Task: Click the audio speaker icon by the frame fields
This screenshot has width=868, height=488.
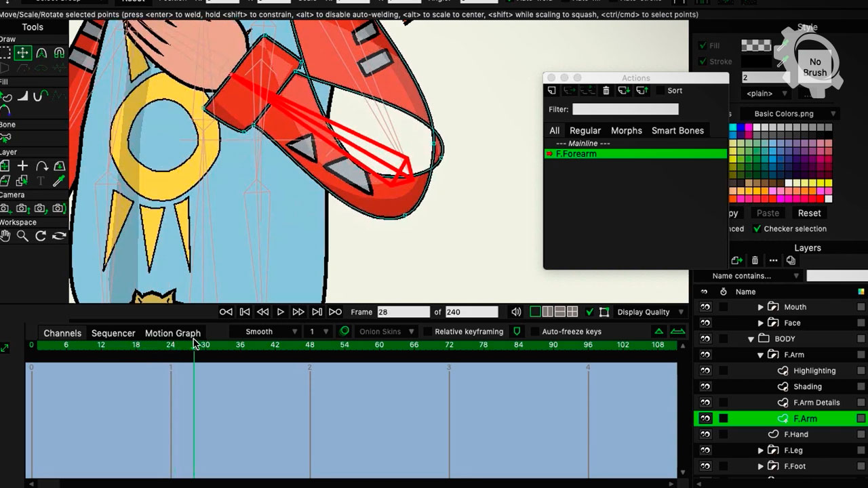Action: 516,312
